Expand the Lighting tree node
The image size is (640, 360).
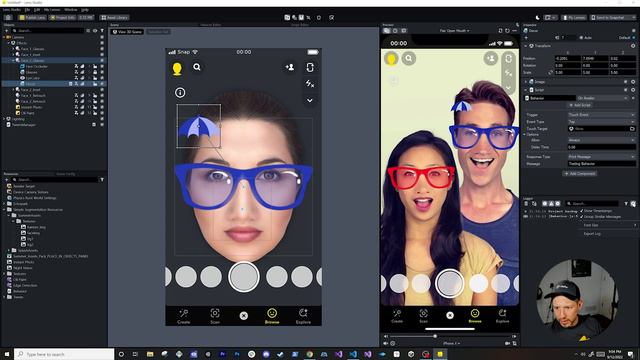[4, 119]
